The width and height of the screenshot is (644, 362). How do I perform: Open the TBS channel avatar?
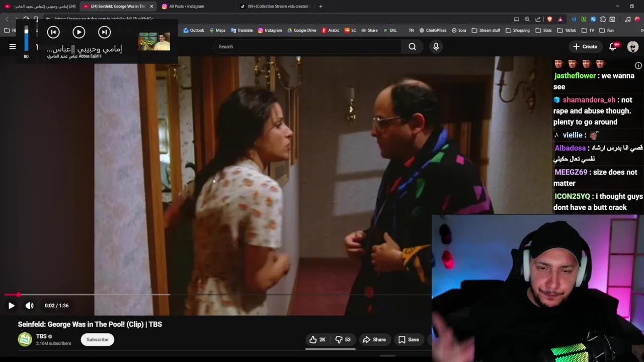25,339
